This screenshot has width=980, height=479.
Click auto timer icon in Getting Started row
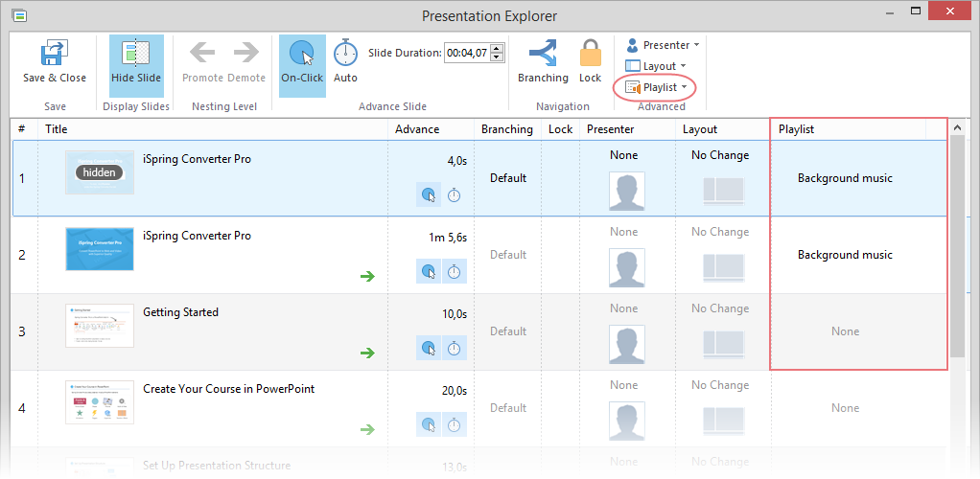(x=455, y=348)
